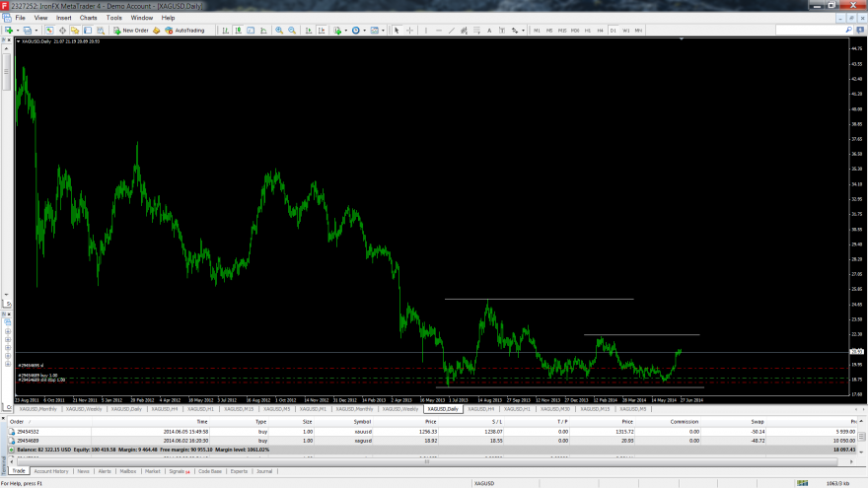Click the New Order button
This screenshot has width=868, height=488.
click(131, 31)
